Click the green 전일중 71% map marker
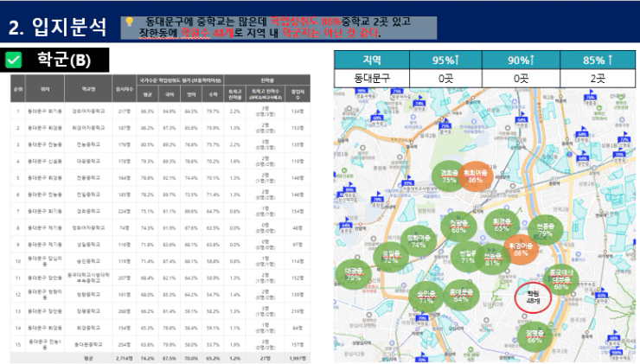Image resolution: width=640 pixels, height=364 pixels. point(467,256)
